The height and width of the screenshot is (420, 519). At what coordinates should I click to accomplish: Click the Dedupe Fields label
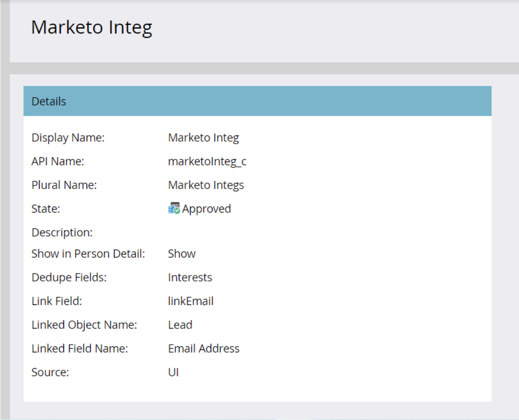pos(69,278)
